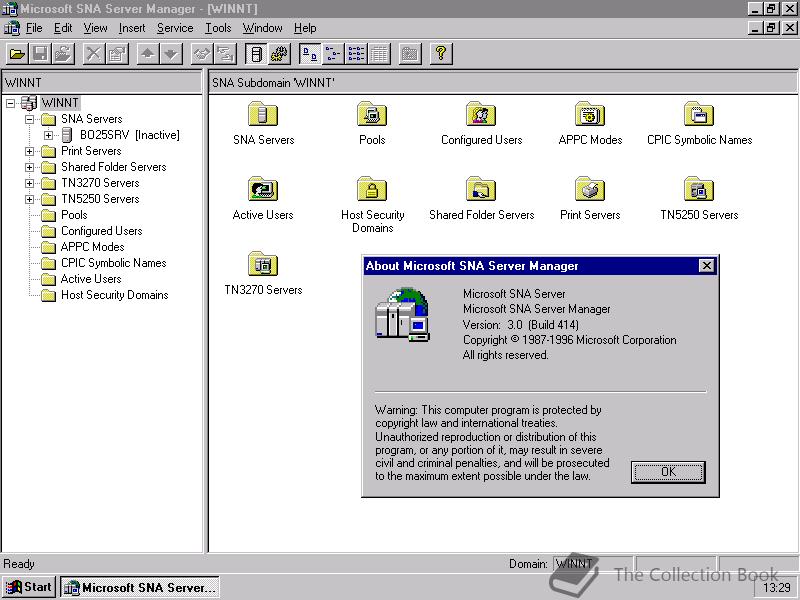Collapse the WINNT root tree node
800x600 pixels.
coord(10,104)
